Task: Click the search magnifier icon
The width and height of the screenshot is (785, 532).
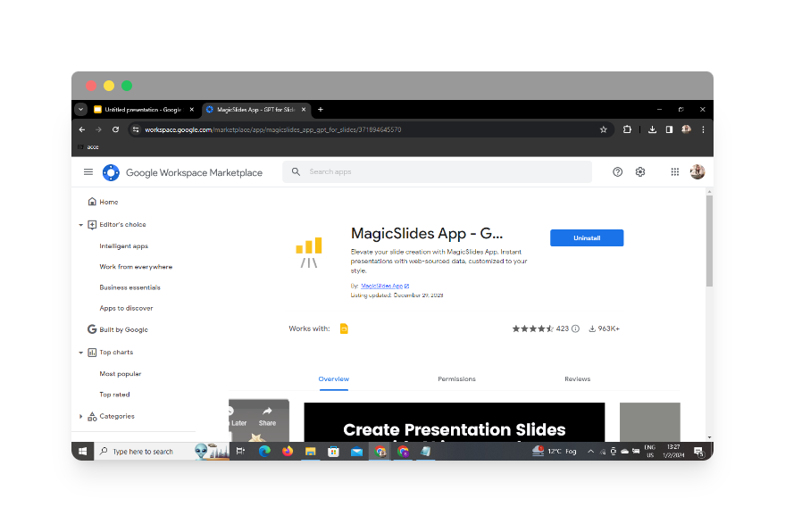Action: 296,171
